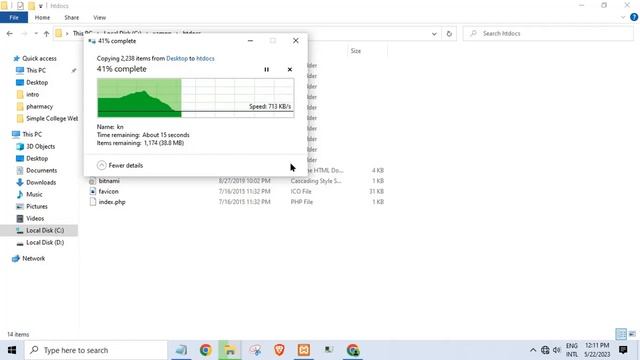The width and height of the screenshot is (640, 360).
Task: Show hidden system tray icons
Action: [533, 350]
